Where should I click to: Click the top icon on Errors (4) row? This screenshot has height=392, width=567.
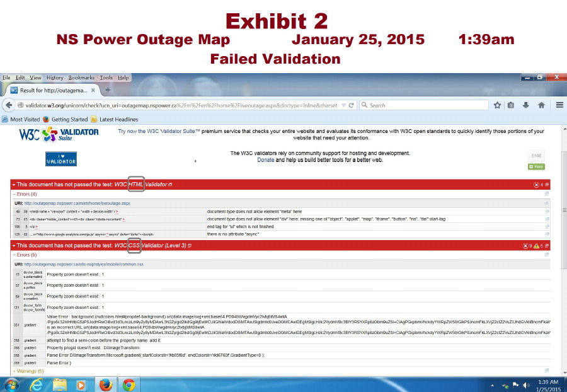point(547,194)
